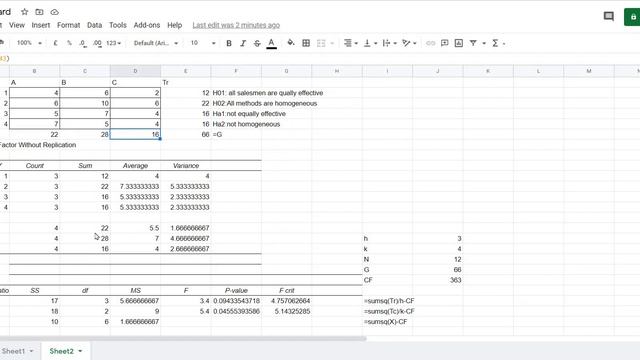This screenshot has height=360, width=640.
Task: Click the text rotation icon
Action: click(406, 43)
